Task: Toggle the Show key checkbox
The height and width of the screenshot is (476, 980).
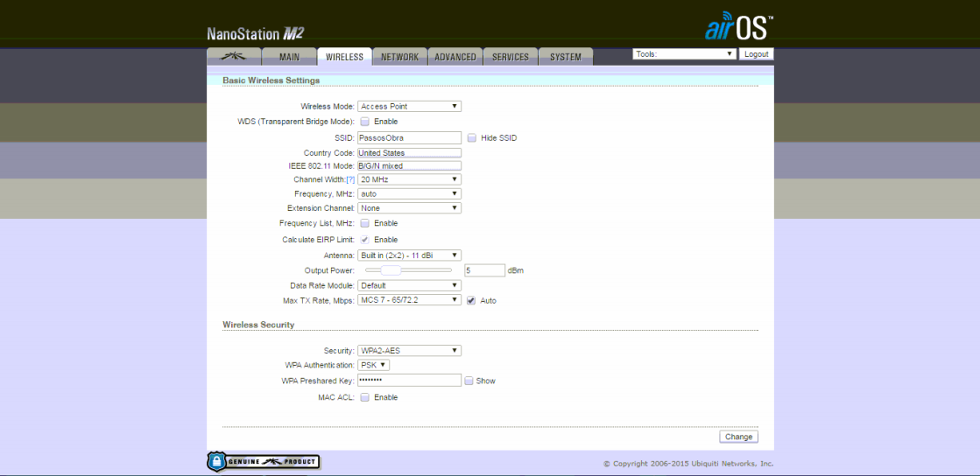Action: click(x=469, y=381)
